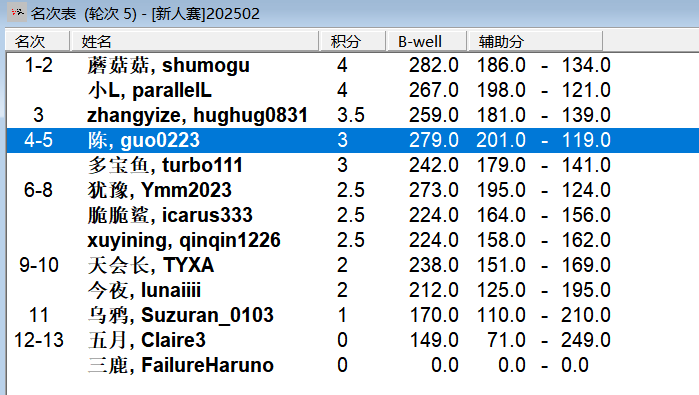Select the row for 天会长, TYXA

coord(353,265)
